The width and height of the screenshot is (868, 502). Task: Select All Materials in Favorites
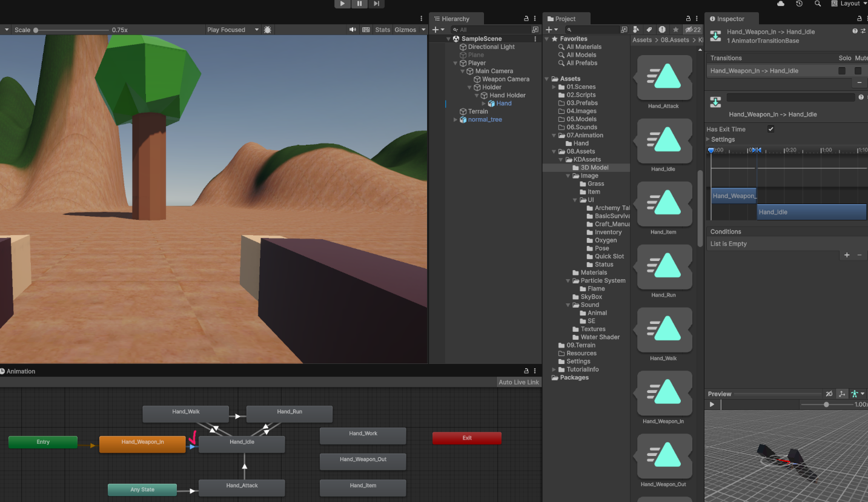[584, 47]
